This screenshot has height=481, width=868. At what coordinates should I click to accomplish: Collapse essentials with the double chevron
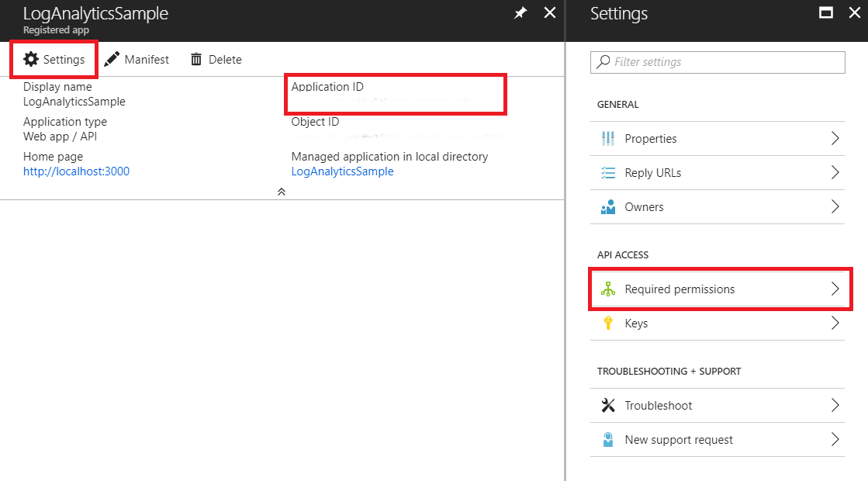click(x=282, y=192)
